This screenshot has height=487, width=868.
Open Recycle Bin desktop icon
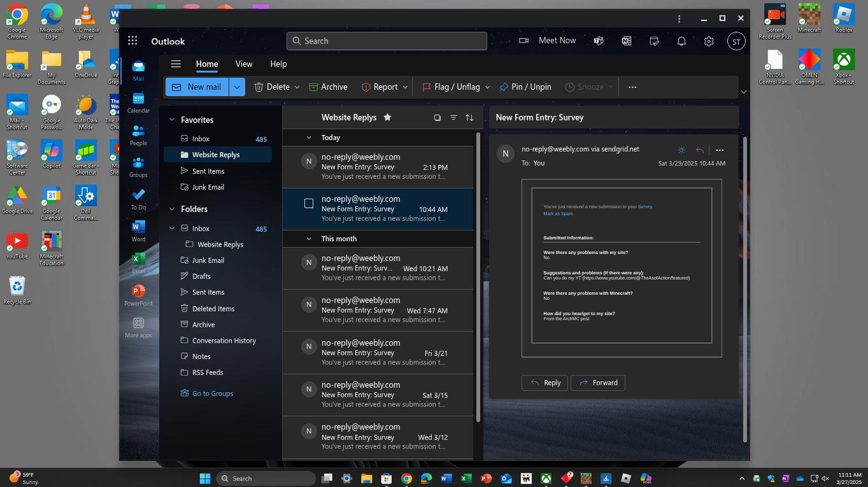click(17, 290)
